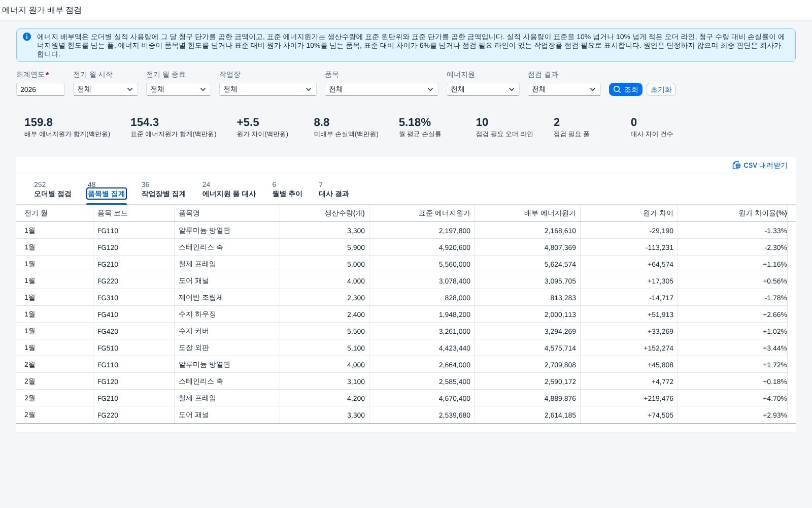Click the 수지 하우징 row name
Image resolution: width=812 pixels, height=508 pixels.
(197, 314)
